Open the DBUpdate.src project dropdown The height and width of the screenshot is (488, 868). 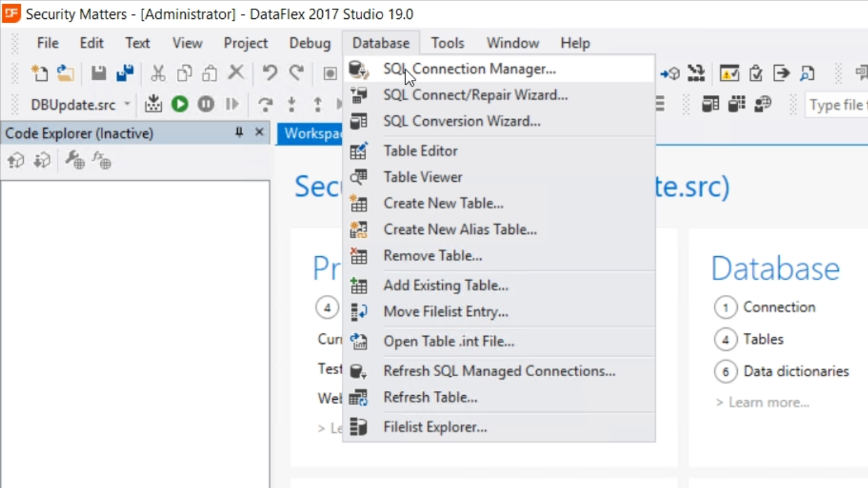[x=127, y=104]
